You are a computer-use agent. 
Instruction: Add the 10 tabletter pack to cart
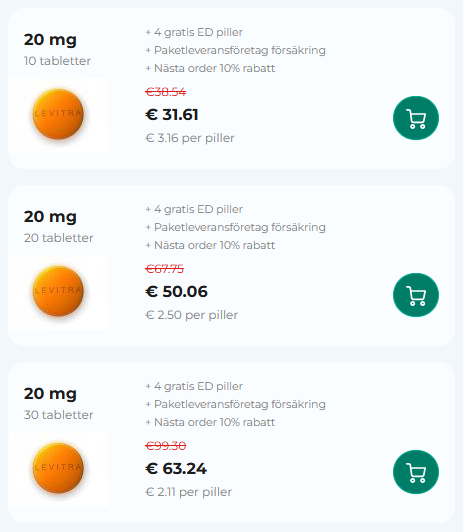point(416,118)
